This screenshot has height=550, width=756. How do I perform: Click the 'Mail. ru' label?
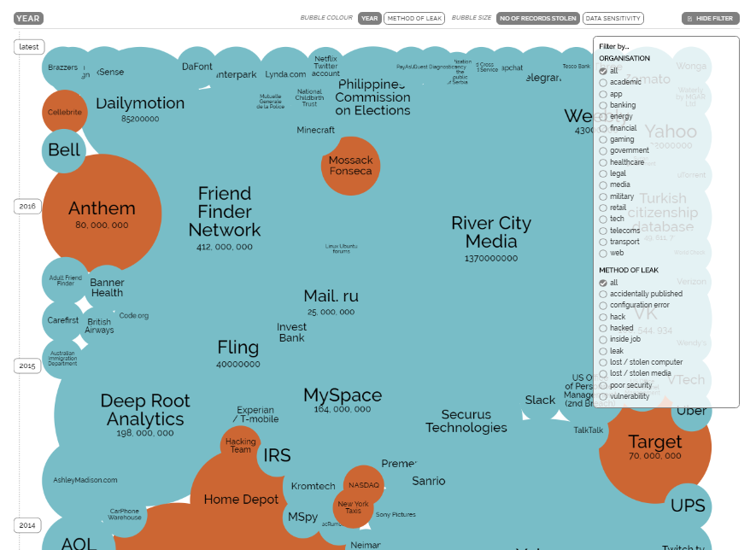tap(331, 296)
